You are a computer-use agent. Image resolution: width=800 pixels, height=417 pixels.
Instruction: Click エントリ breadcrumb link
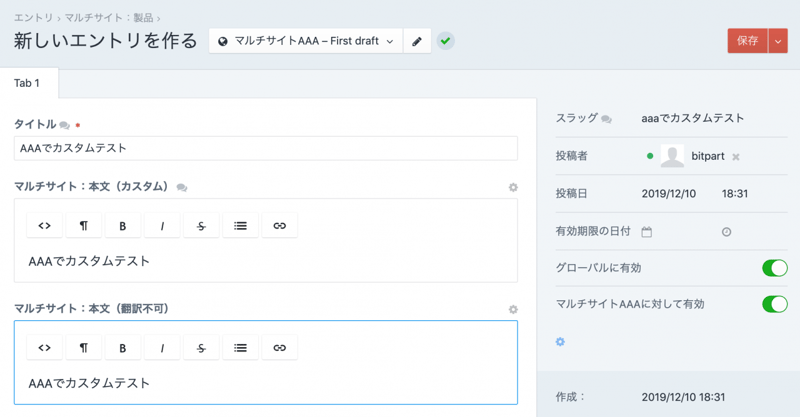34,18
